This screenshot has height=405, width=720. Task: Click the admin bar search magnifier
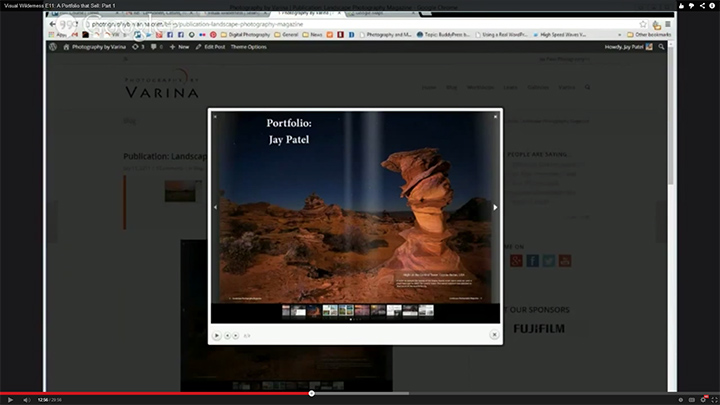pyautogui.click(x=661, y=47)
